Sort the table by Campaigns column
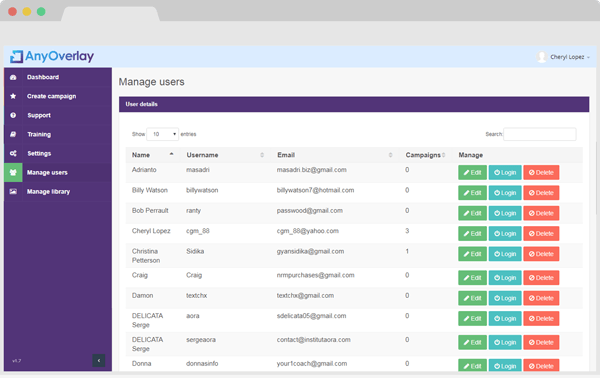600x378 pixels. pos(425,155)
